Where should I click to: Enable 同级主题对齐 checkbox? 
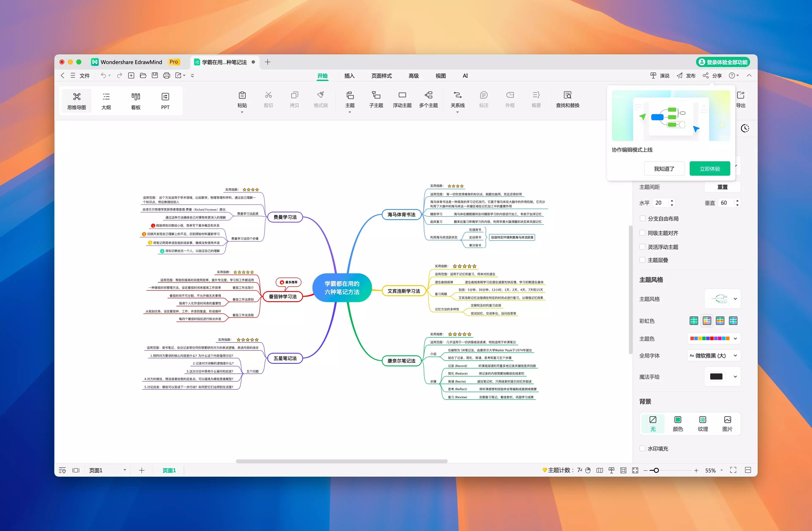point(642,233)
